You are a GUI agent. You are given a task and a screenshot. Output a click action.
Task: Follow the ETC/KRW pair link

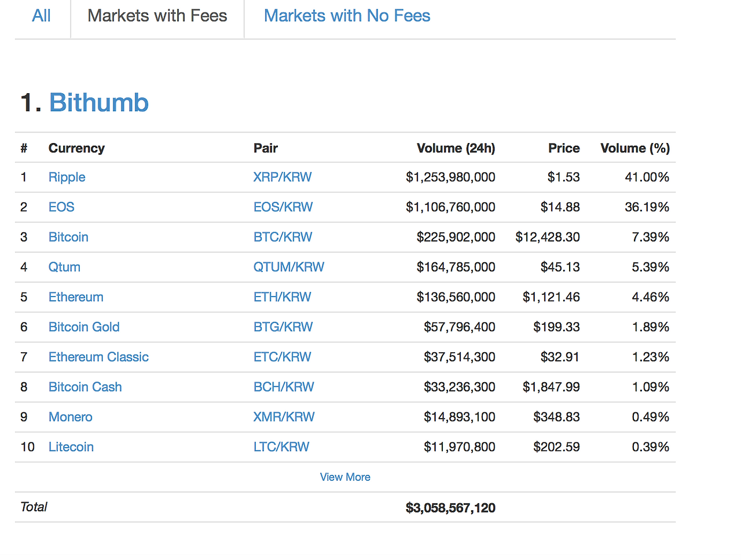tap(283, 357)
